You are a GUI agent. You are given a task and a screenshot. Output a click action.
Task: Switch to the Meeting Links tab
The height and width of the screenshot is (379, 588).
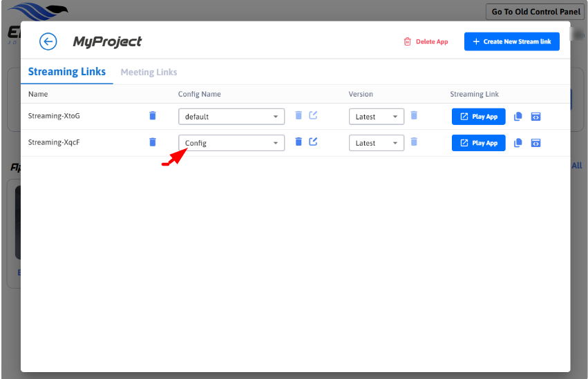point(149,72)
